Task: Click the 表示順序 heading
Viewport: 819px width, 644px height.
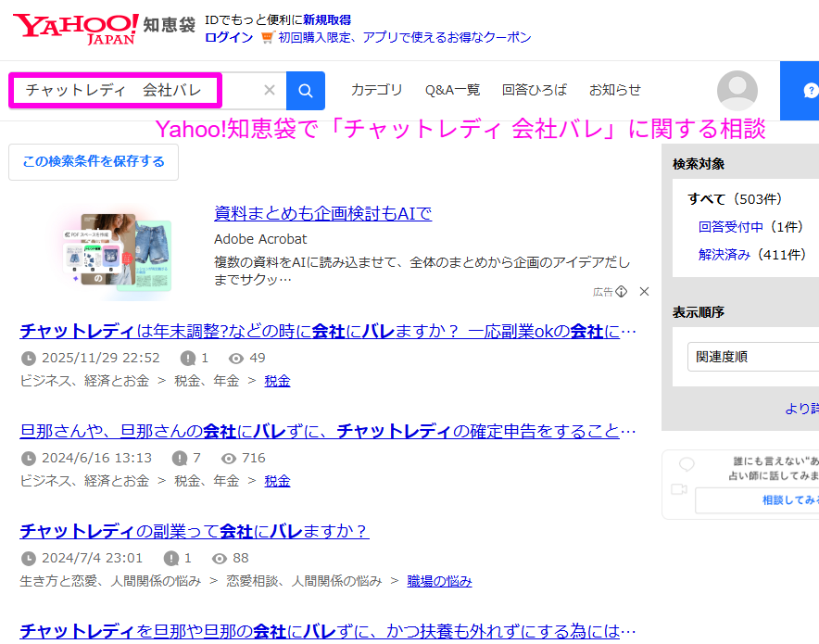Action: click(699, 312)
